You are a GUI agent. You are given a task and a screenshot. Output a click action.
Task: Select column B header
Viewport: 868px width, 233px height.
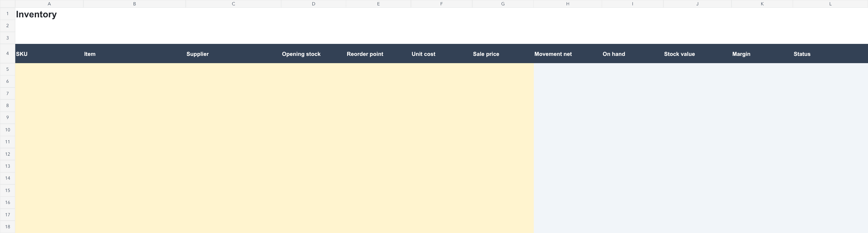pyautogui.click(x=135, y=4)
